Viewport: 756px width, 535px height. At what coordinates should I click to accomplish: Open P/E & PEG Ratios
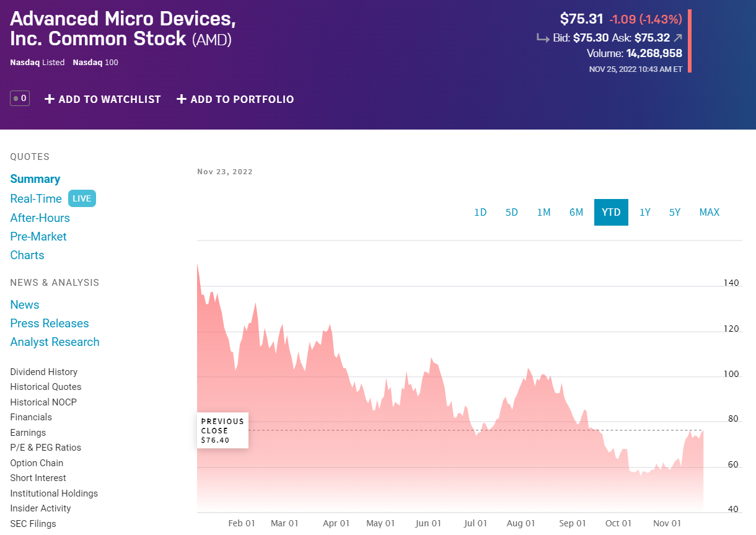point(46,448)
